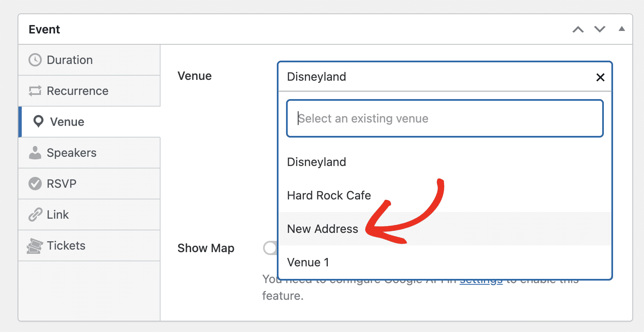Collapse the Event panel triangle toggle

621,29
